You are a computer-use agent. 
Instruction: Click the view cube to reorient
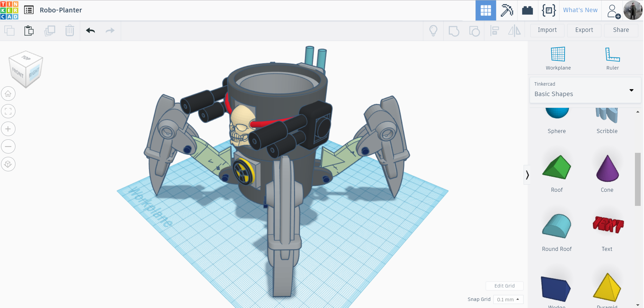pyautogui.click(x=26, y=69)
